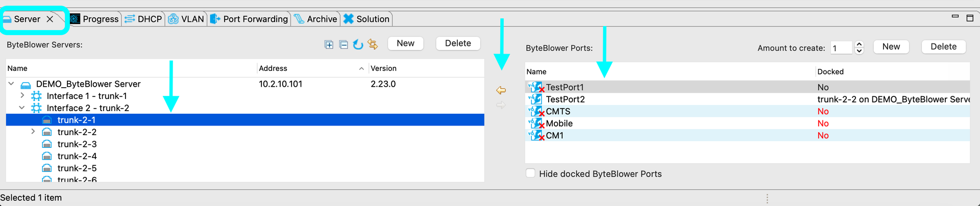Collapse Interface 2 - trunk-2 node
The width and height of the screenshot is (980, 206).
[x=22, y=108]
